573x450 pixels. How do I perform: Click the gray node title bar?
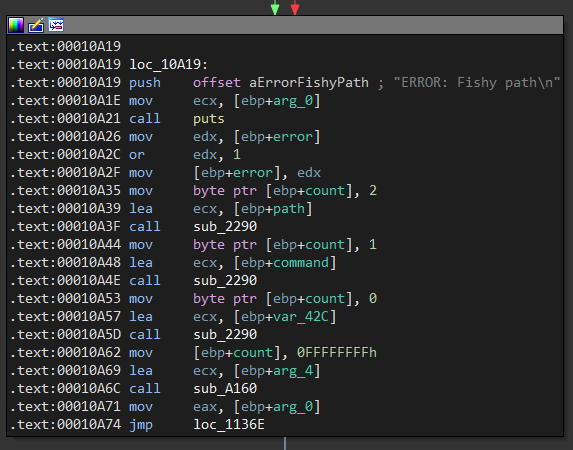tap(285, 25)
